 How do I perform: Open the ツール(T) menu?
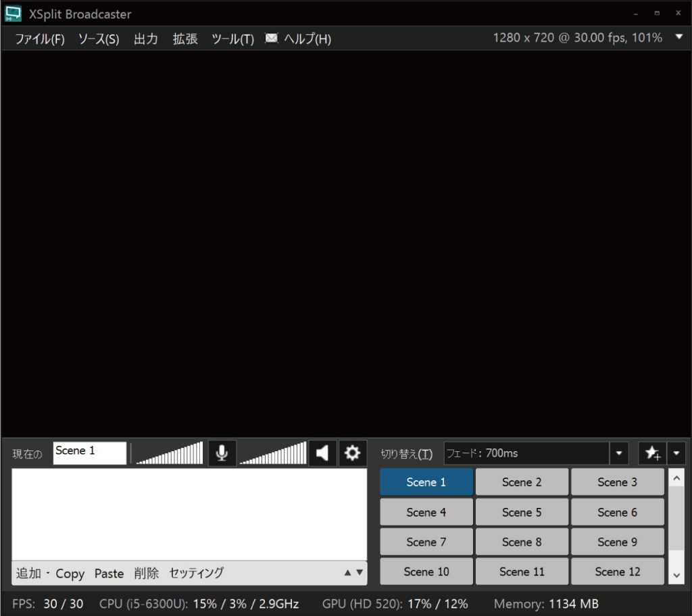coord(232,38)
